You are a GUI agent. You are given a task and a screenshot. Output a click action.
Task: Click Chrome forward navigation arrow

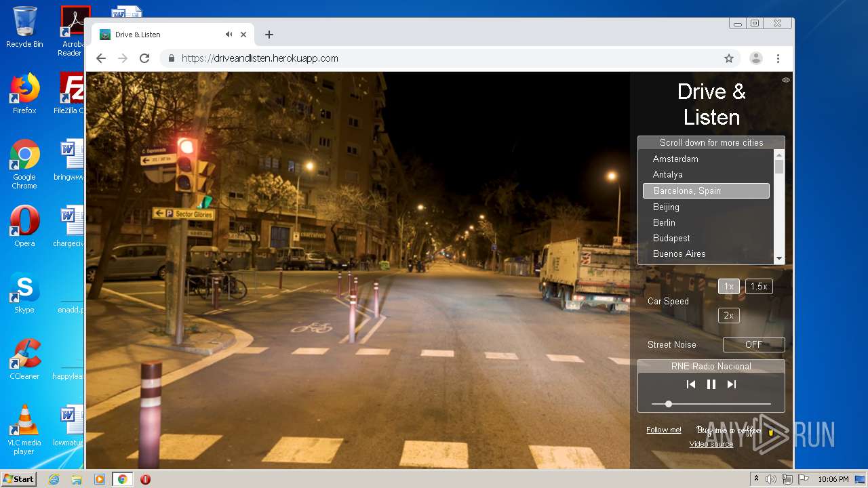(123, 58)
